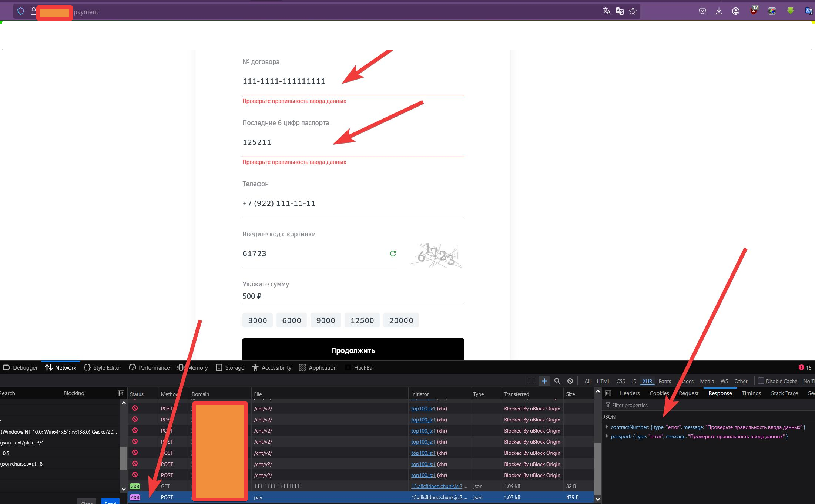Open the downloads arrow icon
The width and height of the screenshot is (815, 504).
click(x=719, y=11)
